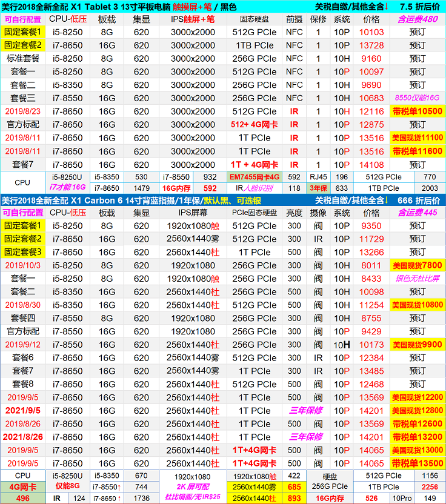This screenshot has height=504, width=446.
Task: Click the 带税单13500 cell
Action: (x=418, y=463)
